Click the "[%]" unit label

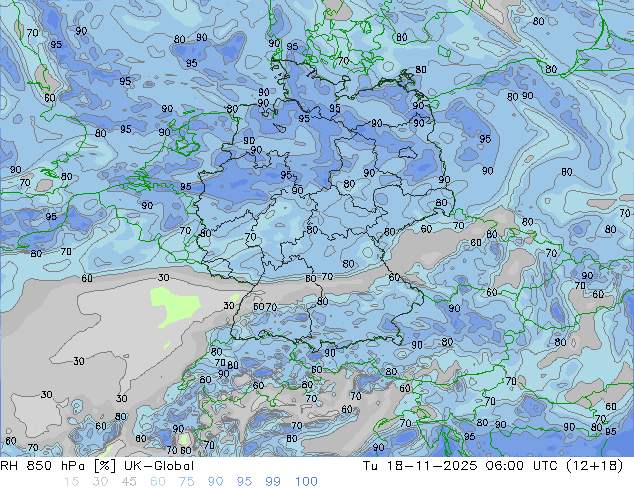click(104, 466)
